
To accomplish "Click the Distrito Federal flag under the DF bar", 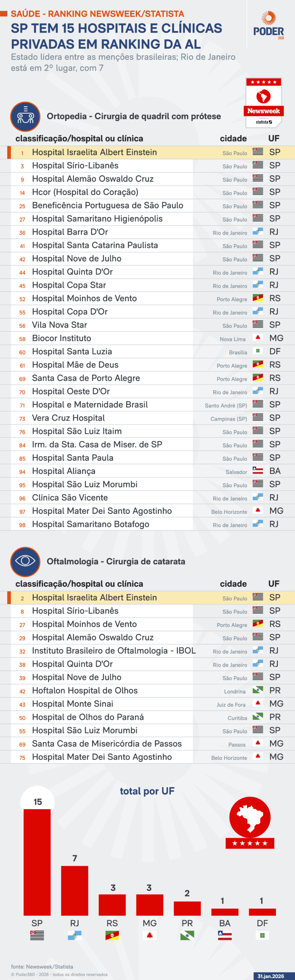I will [x=262, y=936].
